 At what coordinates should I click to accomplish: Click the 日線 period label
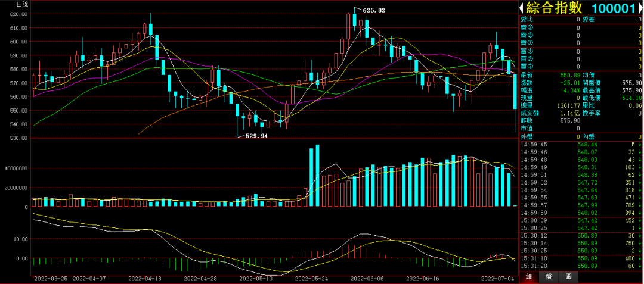point(22,5)
